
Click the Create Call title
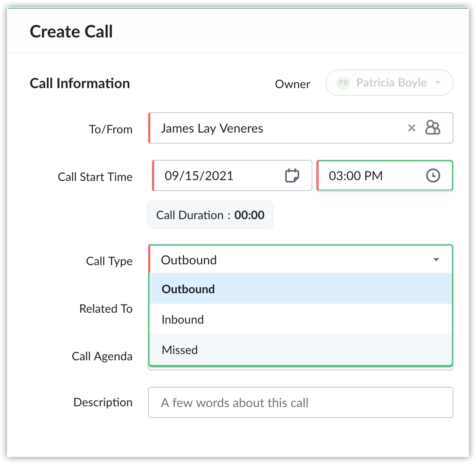(x=71, y=32)
